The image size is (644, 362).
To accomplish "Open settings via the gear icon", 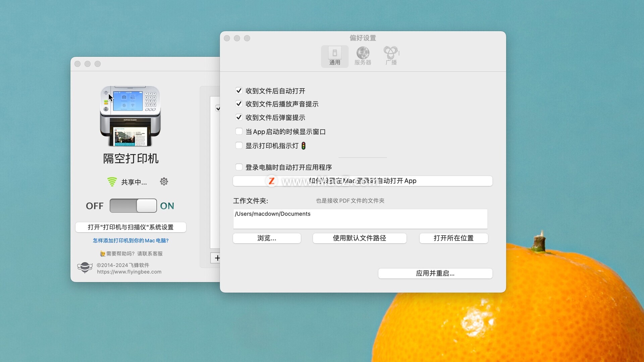I will [164, 182].
